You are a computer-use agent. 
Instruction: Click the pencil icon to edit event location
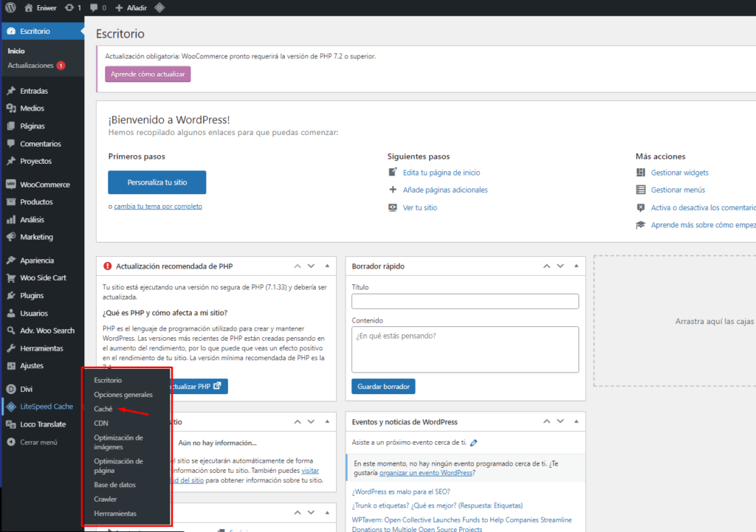point(474,443)
